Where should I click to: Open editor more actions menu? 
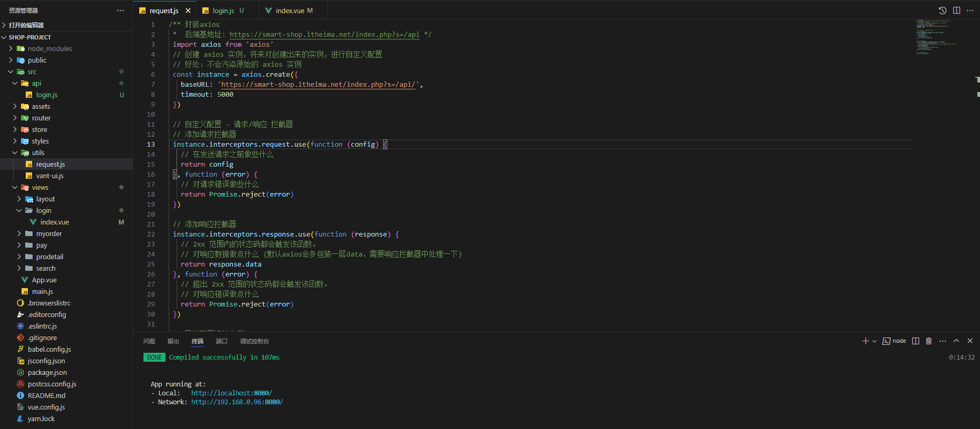[x=970, y=11]
